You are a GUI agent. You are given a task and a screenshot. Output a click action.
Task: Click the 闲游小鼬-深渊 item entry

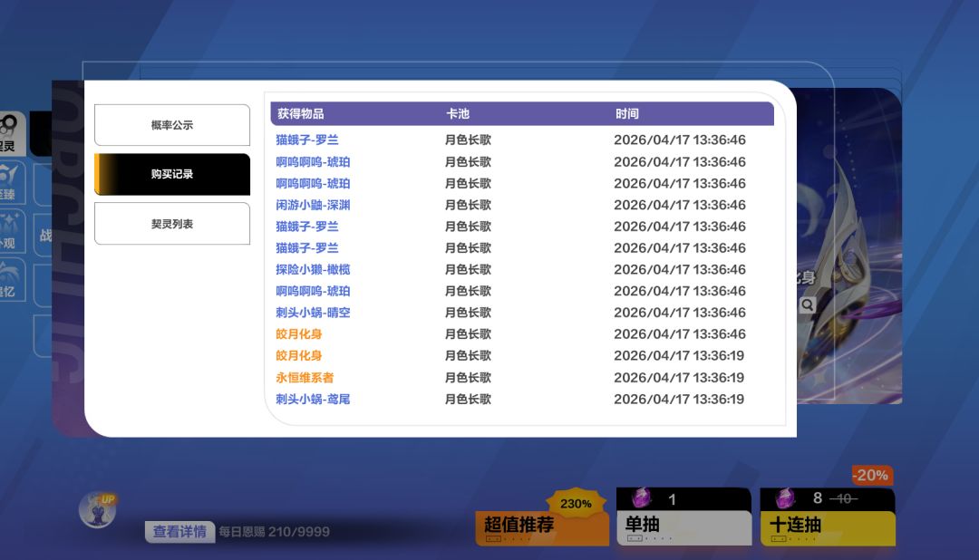tap(313, 205)
